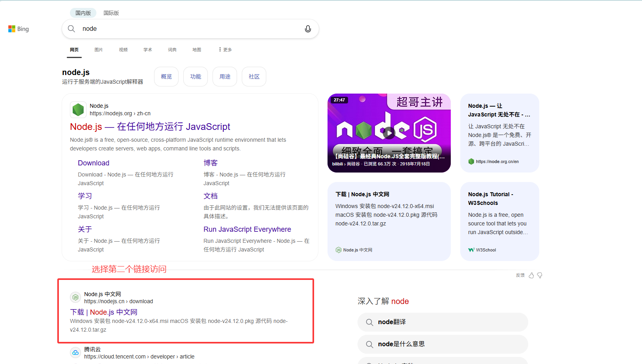Click 腾讯云 cloud.tencent.com URL text

point(139,356)
